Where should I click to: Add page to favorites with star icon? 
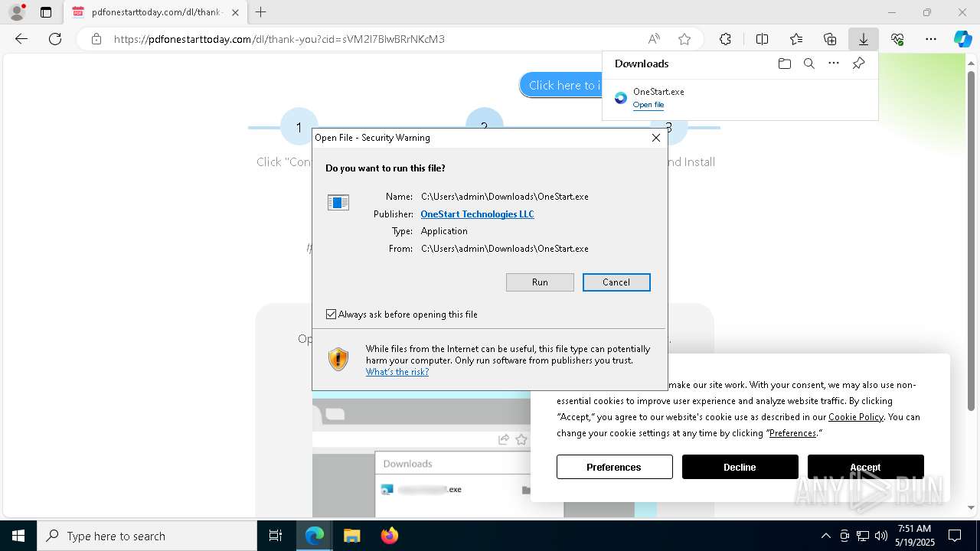(684, 39)
